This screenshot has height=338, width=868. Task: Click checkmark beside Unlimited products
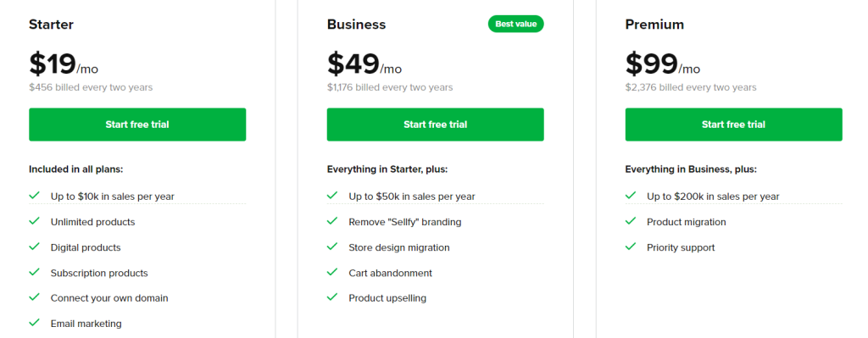(34, 221)
